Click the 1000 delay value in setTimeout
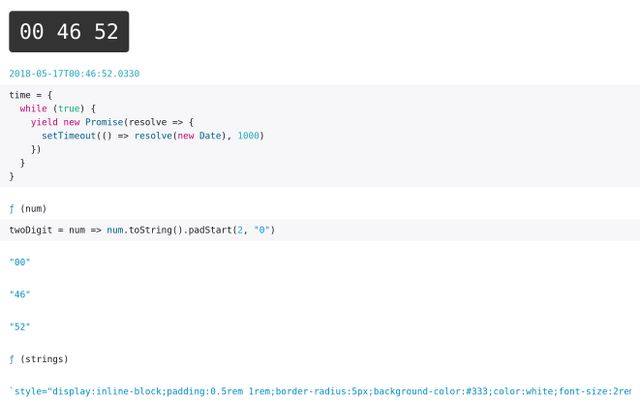 [x=250, y=135]
